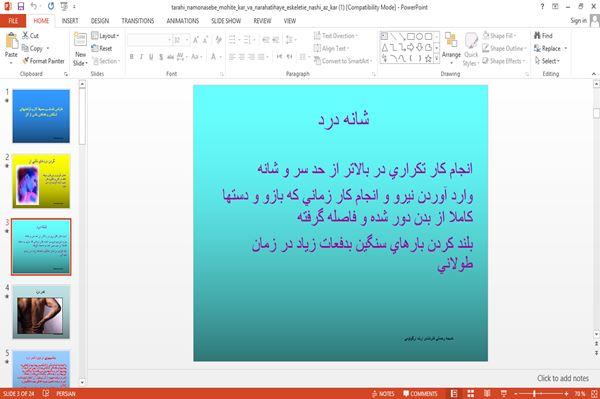Screen dimensions: 600x399
Task: Toggle justify text alignment
Action: tap(261, 57)
